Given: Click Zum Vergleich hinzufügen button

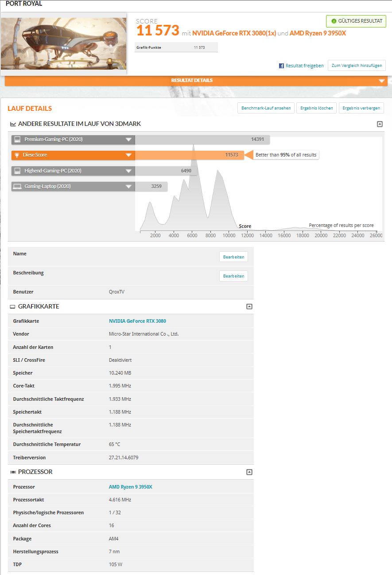Looking at the screenshot, I should (357, 66).
